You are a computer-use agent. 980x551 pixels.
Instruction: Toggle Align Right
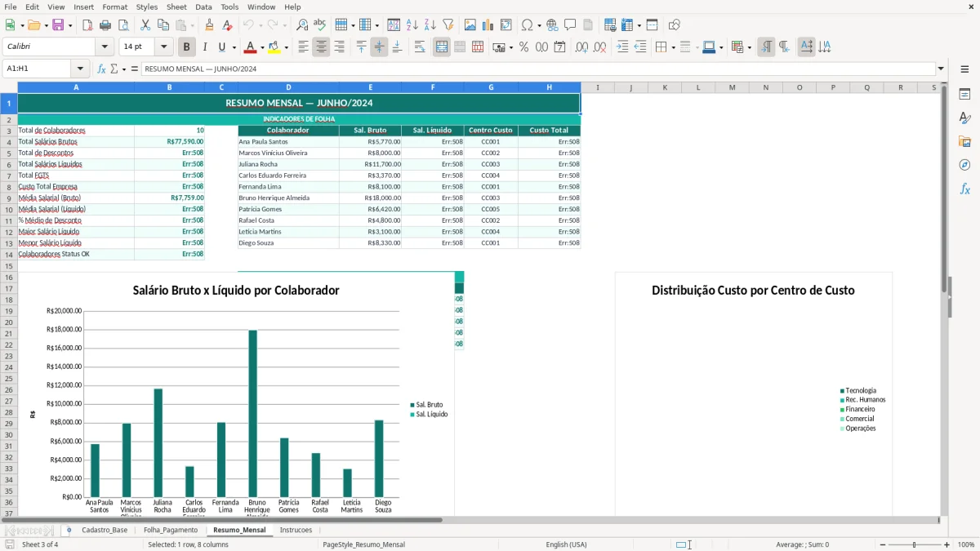click(x=339, y=47)
